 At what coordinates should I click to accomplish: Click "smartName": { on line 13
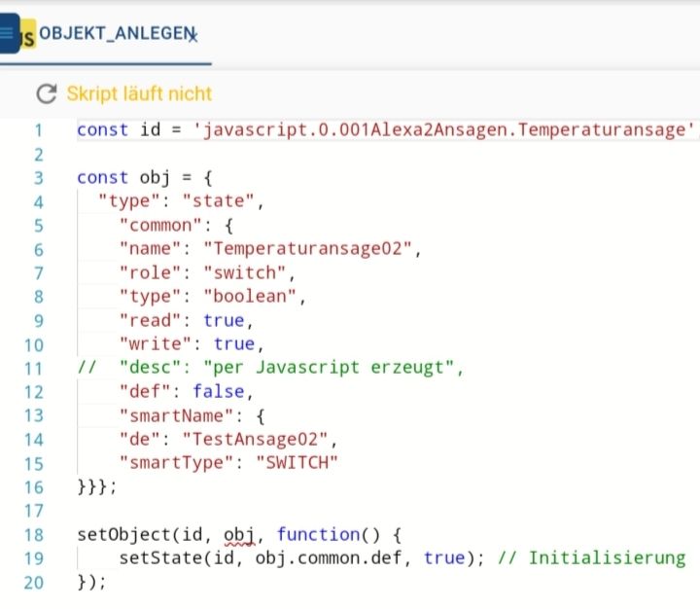click(x=192, y=416)
